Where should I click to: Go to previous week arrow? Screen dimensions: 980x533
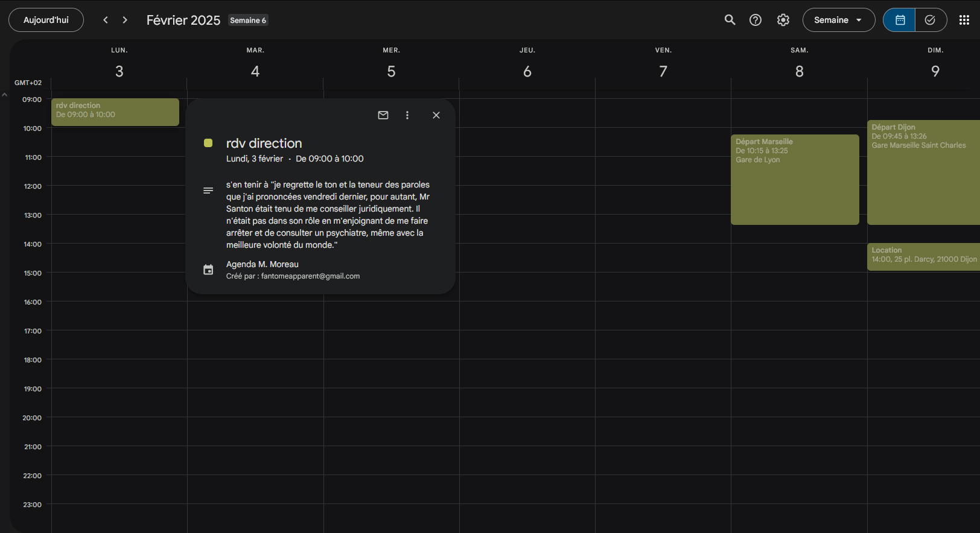tap(106, 20)
